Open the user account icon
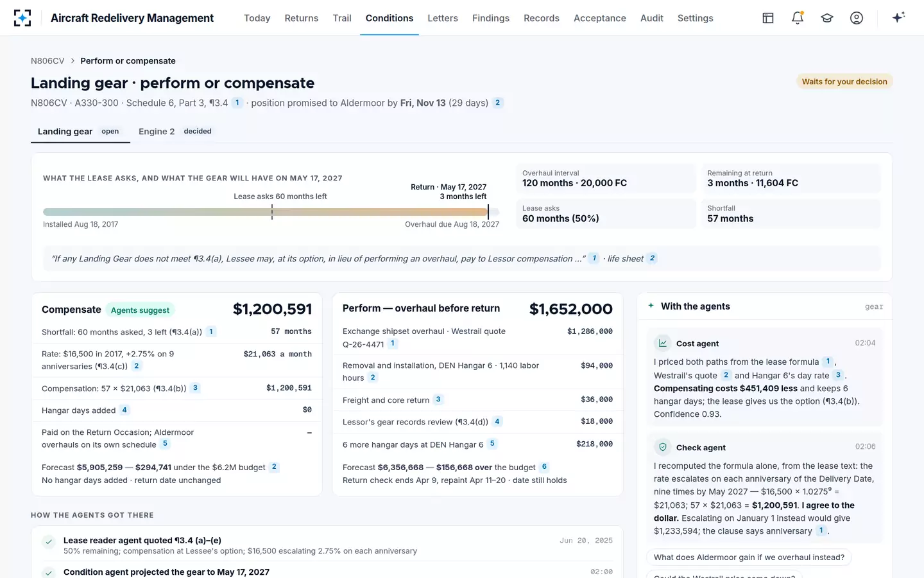924x578 pixels. point(857,18)
